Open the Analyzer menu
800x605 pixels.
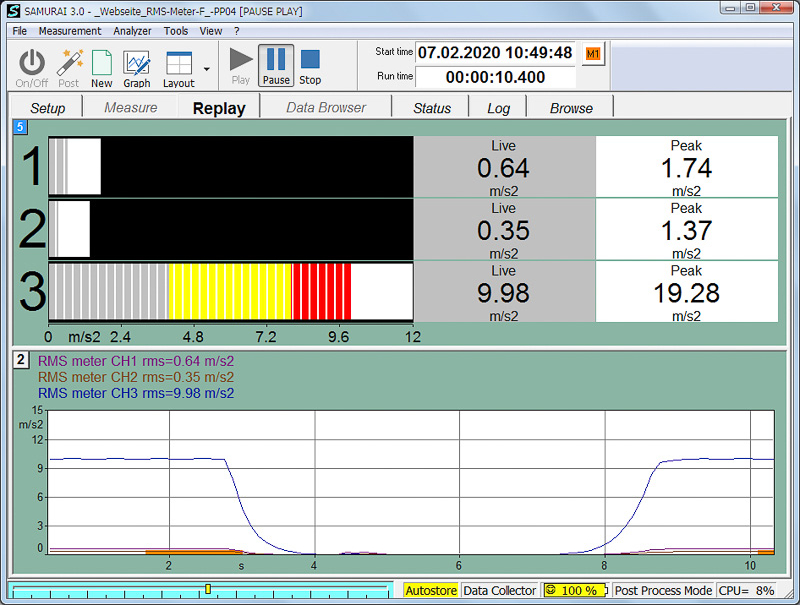pos(132,31)
